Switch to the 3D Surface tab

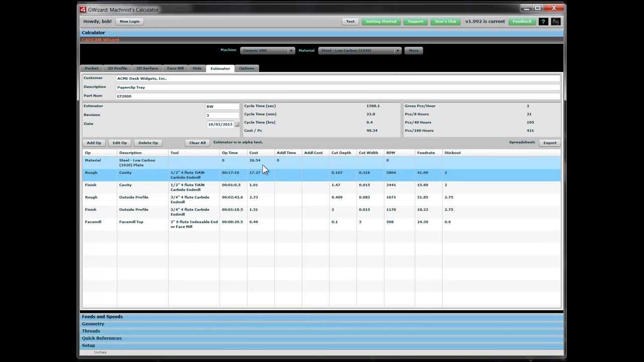[147, 68]
